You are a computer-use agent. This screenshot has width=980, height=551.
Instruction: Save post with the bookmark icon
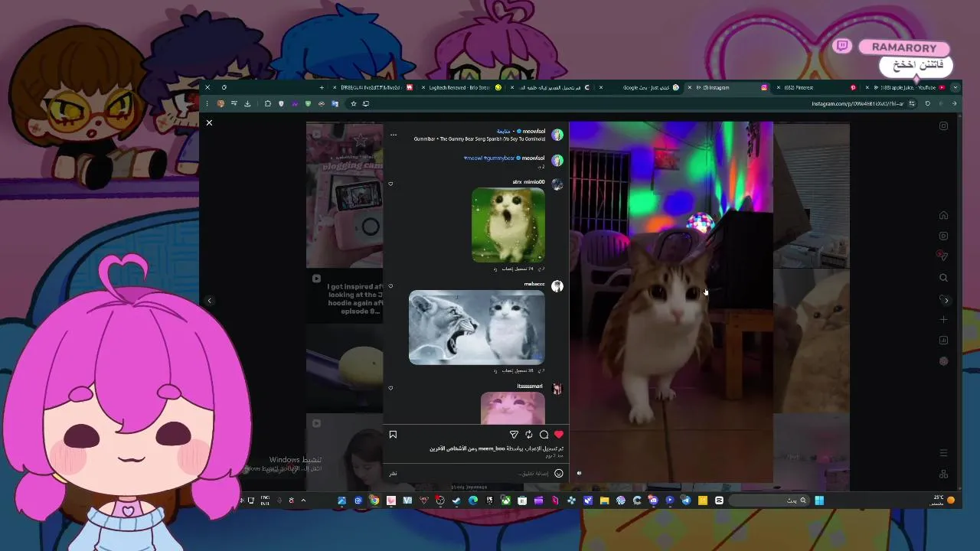tap(393, 435)
